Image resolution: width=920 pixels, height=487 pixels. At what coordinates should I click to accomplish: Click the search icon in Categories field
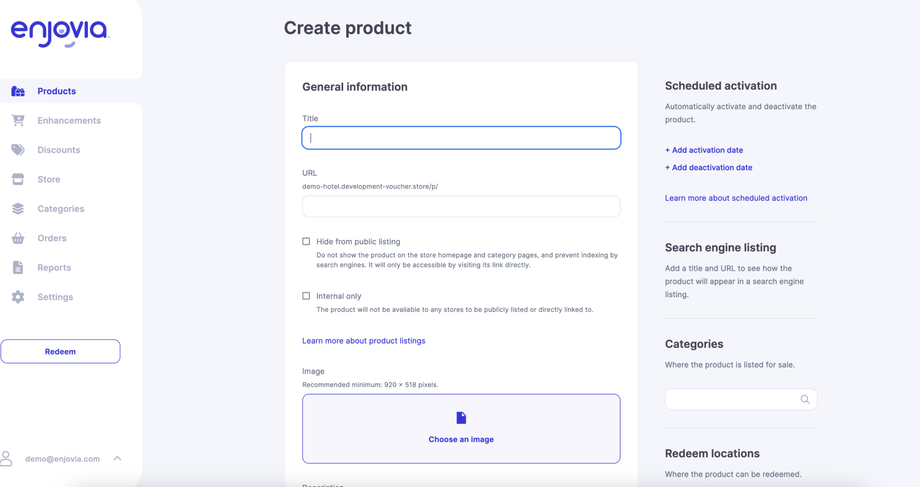805,399
